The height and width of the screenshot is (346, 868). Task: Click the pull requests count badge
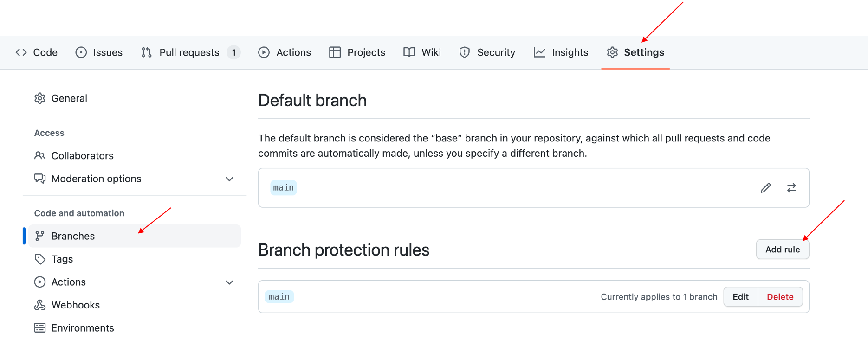(234, 52)
